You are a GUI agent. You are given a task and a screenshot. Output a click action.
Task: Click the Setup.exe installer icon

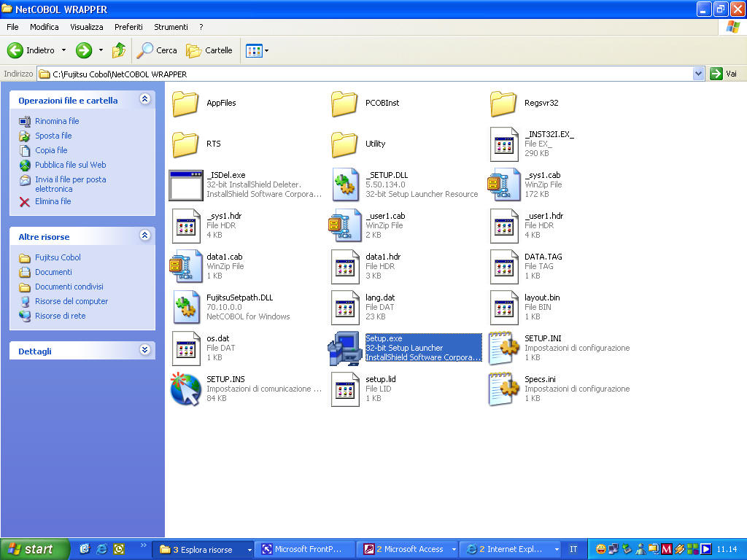point(344,349)
